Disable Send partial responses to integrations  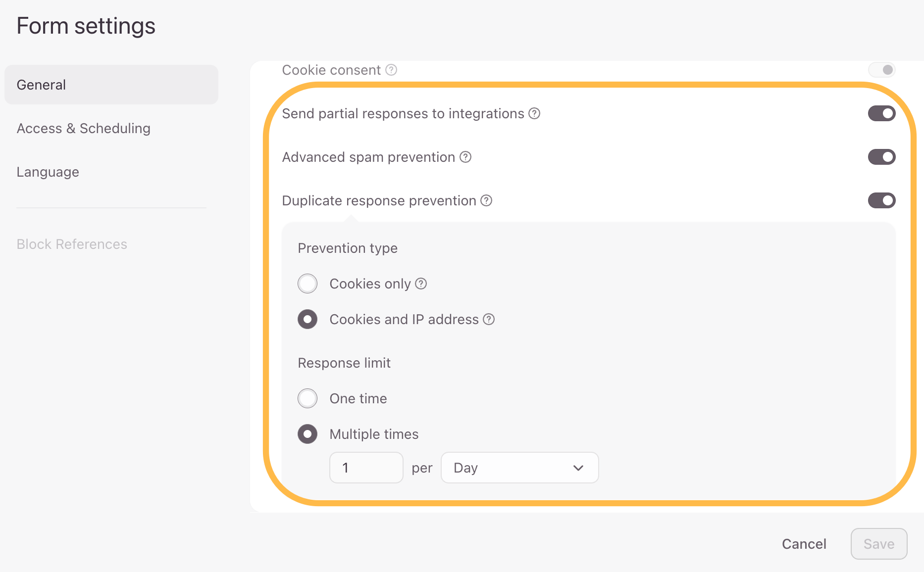882,114
